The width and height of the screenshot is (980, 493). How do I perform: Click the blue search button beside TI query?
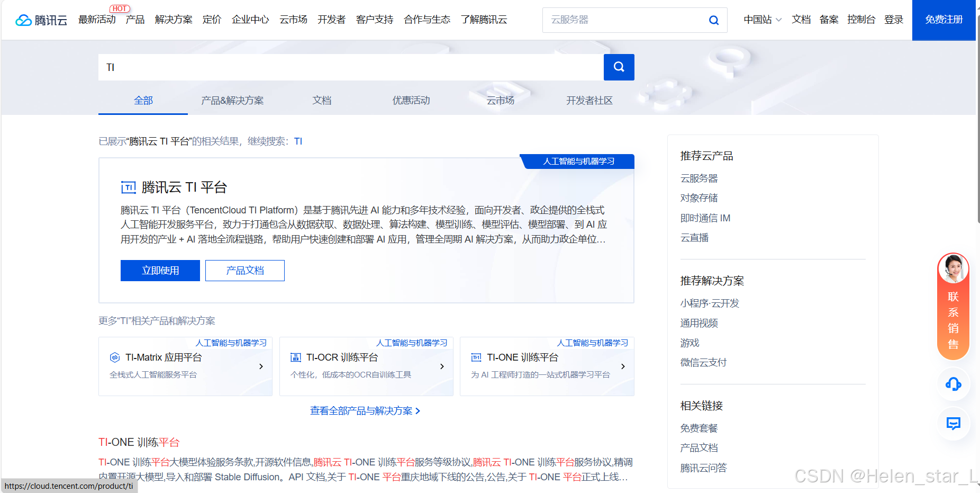[x=619, y=67]
